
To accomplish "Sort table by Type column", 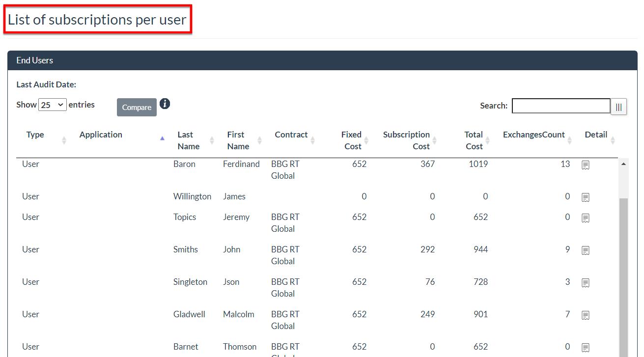I will [35, 135].
